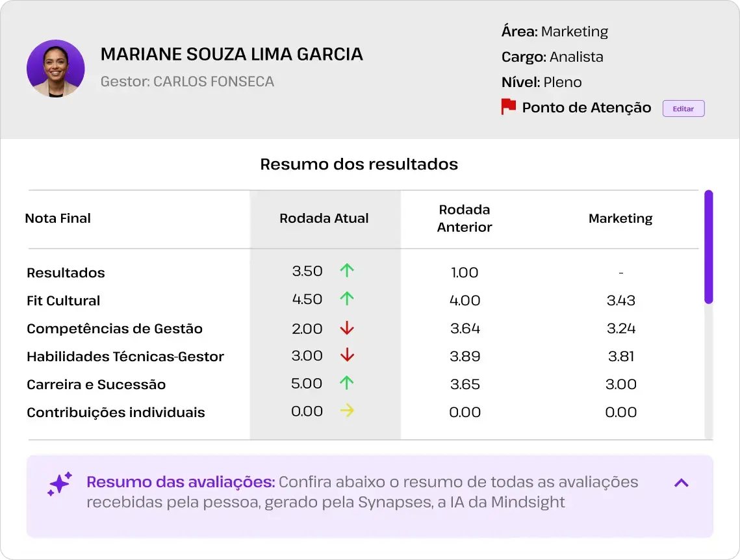Select the Marketing column header
The width and height of the screenshot is (740, 560).
[x=620, y=219]
